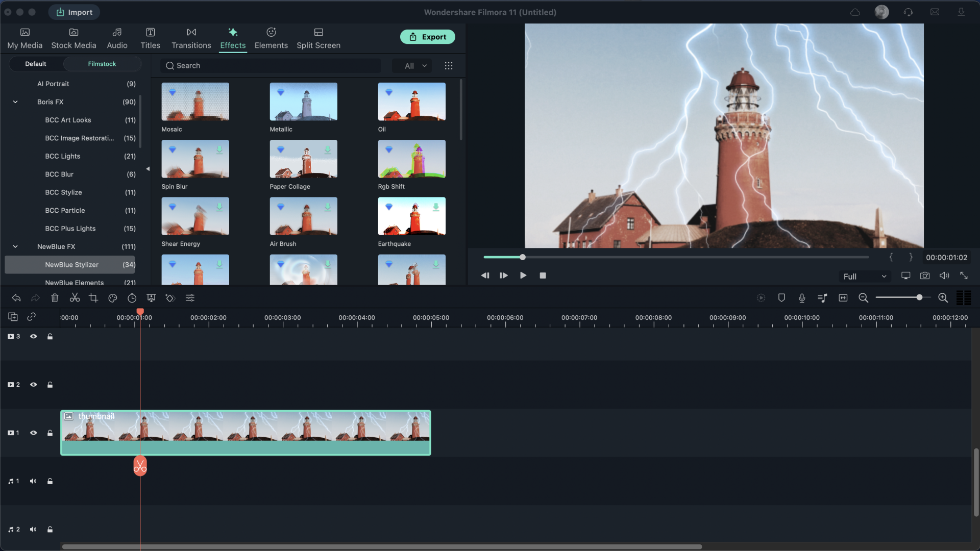Switch to the Default effects list
Viewport: 980px width, 551px height.
(x=36, y=64)
